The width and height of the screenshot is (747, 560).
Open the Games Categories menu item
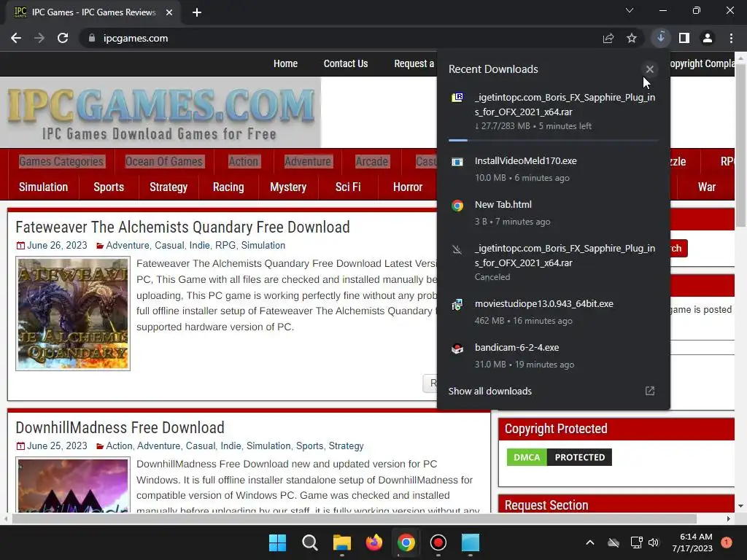tap(61, 161)
